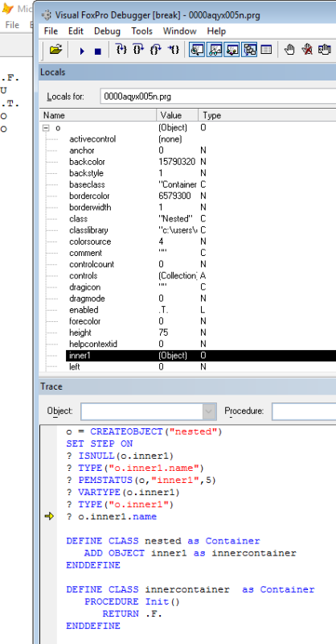Click the Cancel execution square icon
Viewport: 336px width, 644px height.
(x=97, y=51)
